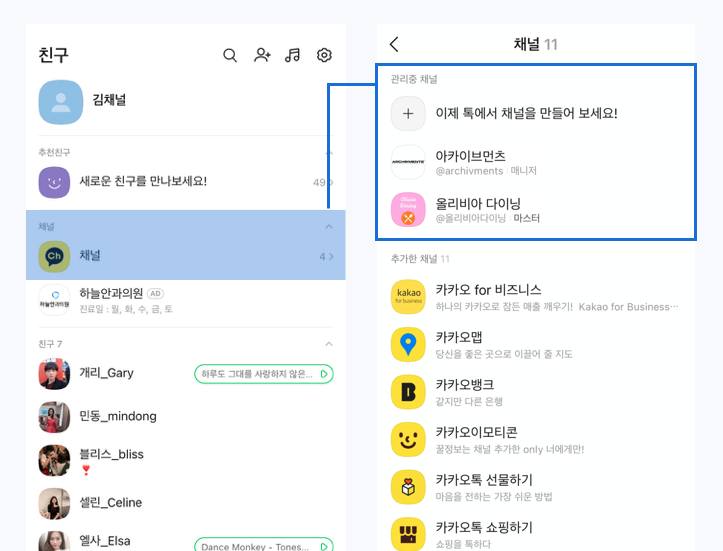
Task: Click the add friend icon
Action: [x=262, y=56]
